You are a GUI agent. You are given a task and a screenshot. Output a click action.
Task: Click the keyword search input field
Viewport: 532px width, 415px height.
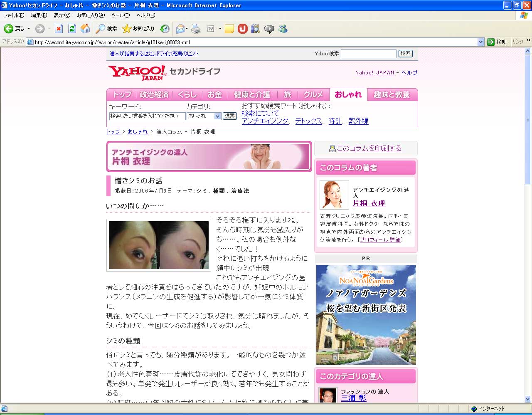[x=147, y=116]
